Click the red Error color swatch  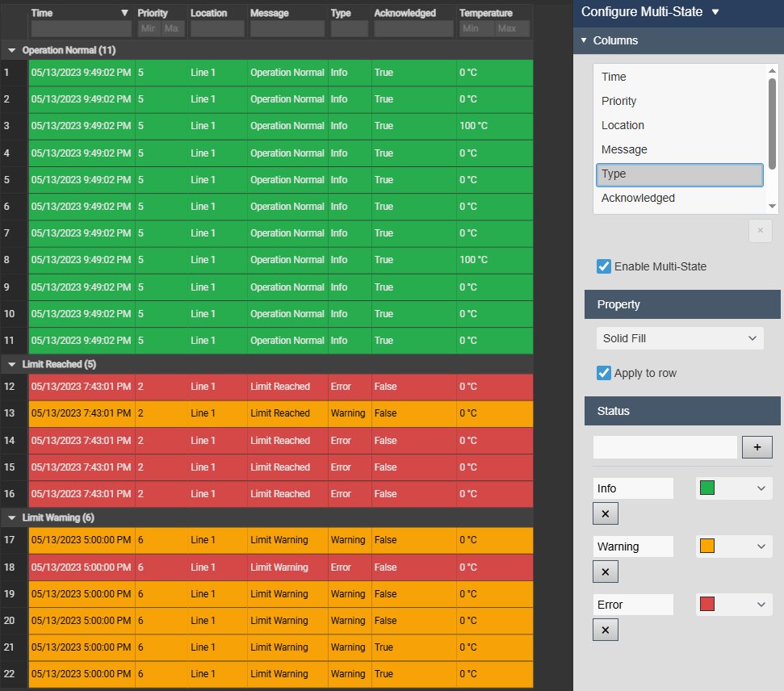(707, 604)
